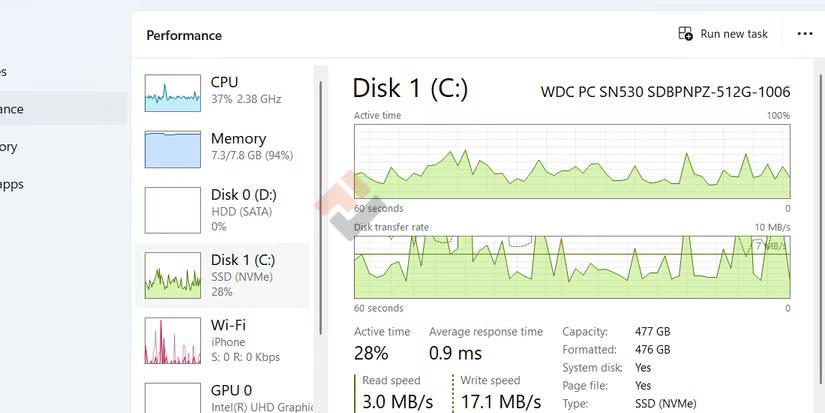The image size is (825, 413).
Task: Click the Active time disk graph
Action: (x=571, y=160)
